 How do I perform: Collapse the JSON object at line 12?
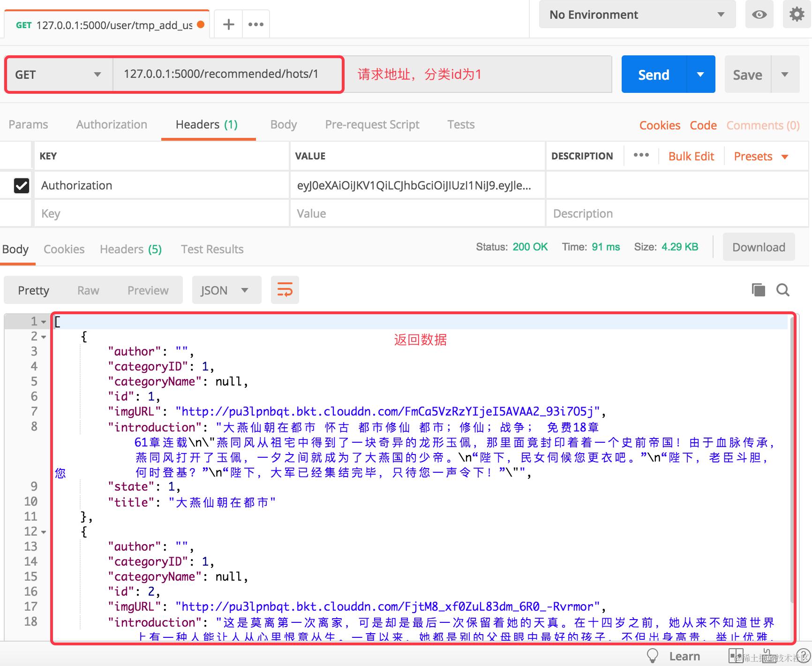pyautogui.click(x=44, y=532)
